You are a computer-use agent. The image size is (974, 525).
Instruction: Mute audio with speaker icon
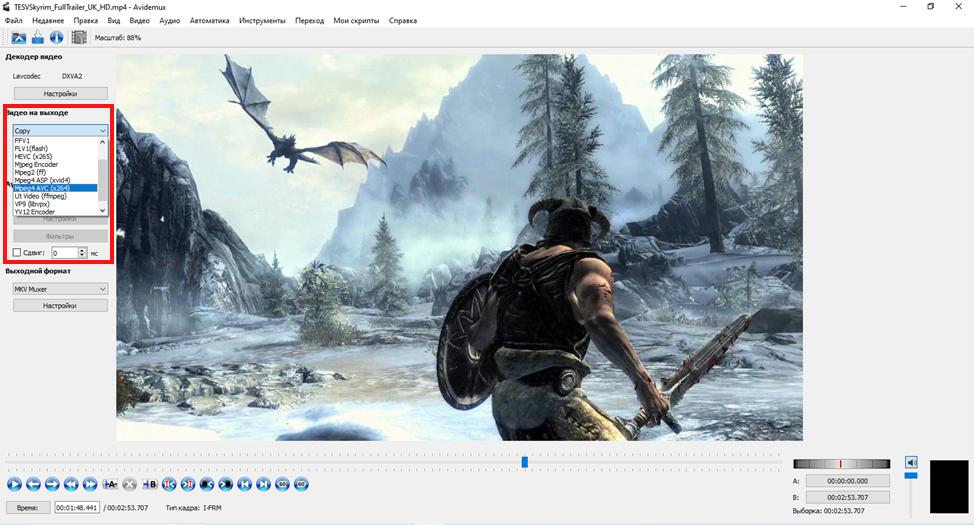coord(911,462)
